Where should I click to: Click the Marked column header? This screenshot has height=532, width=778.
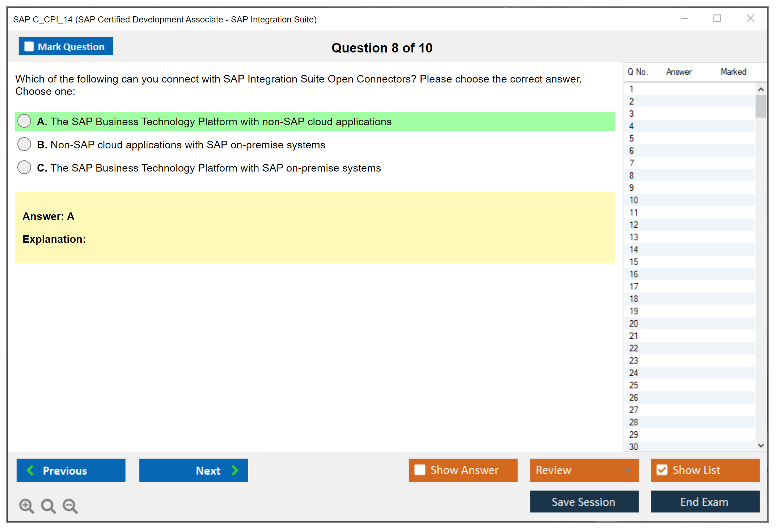(x=733, y=72)
